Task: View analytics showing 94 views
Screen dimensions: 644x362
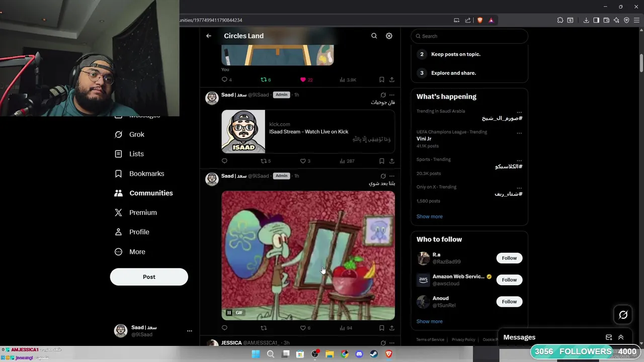Action: click(346, 328)
